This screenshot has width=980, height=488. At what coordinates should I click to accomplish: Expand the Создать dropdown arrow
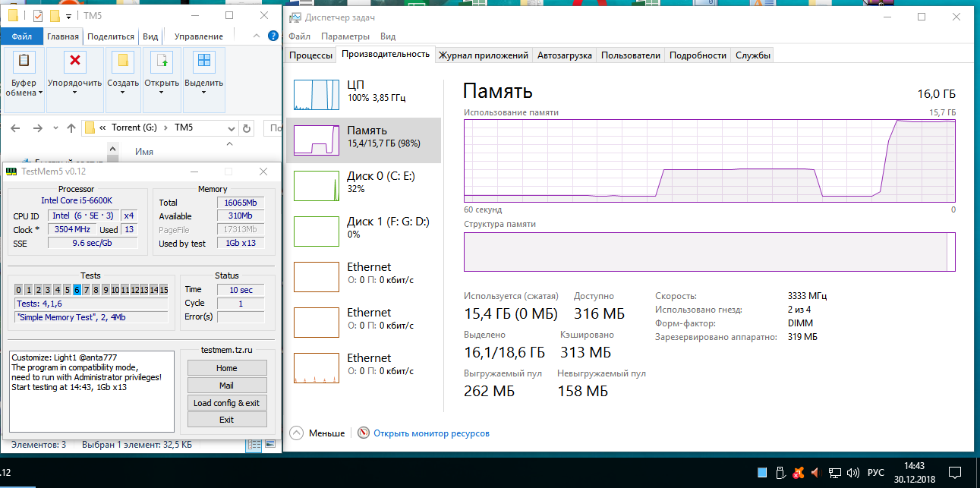[x=123, y=93]
